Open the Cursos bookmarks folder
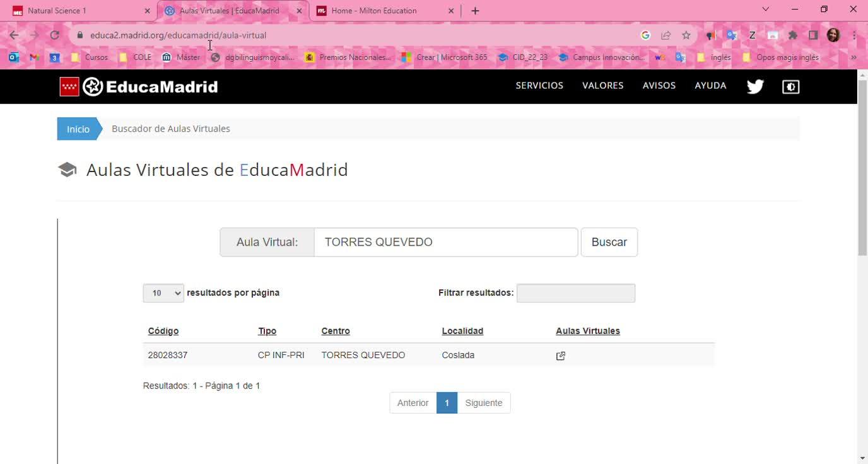The height and width of the screenshot is (464, 868). click(89, 57)
